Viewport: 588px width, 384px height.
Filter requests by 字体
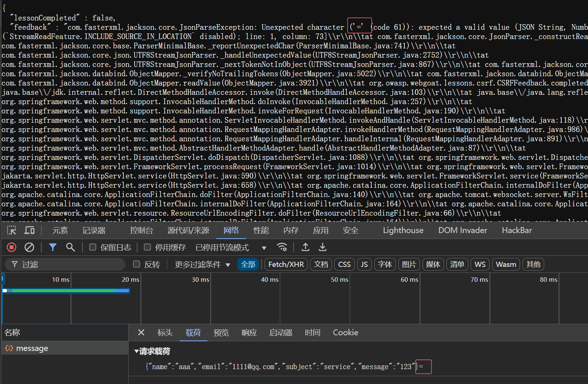385,264
